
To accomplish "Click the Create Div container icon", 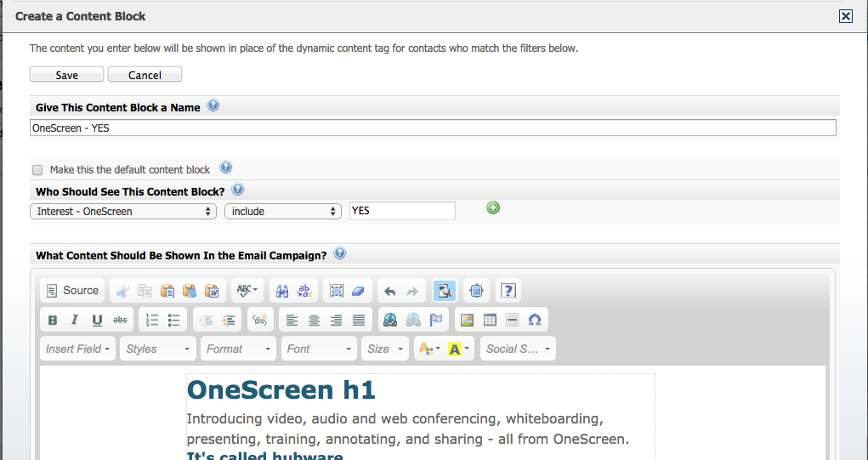I will [x=260, y=320].
